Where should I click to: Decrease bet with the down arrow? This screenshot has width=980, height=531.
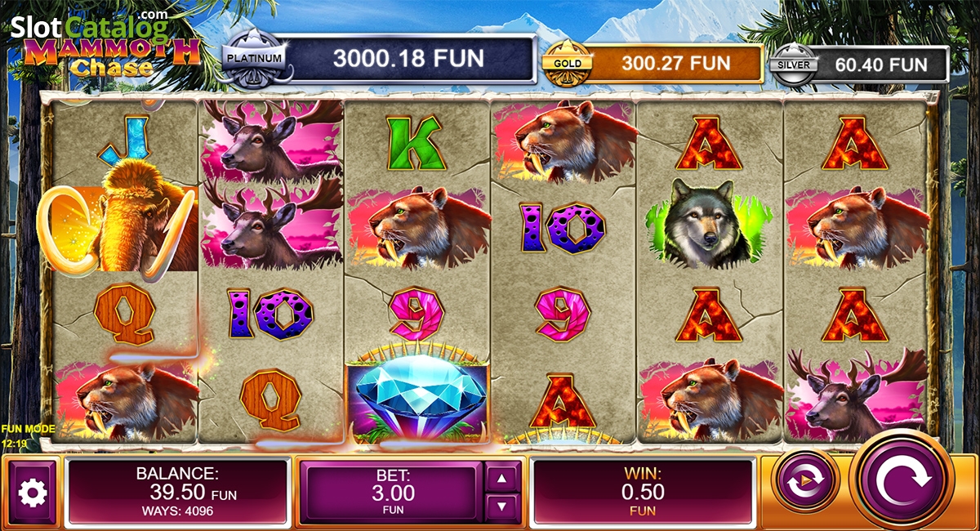[x=502, y=507]
